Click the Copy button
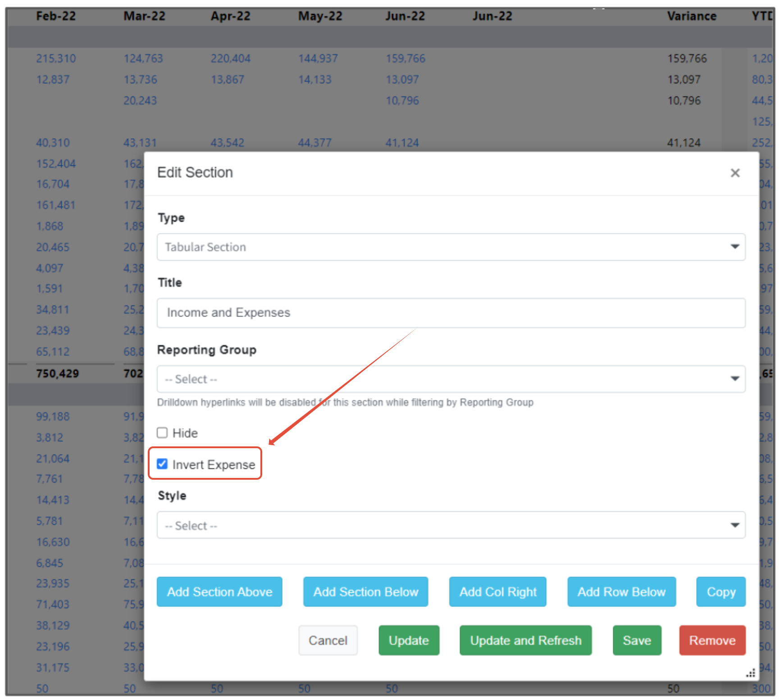Viewport: 779px width, 700px height. [x=721, y=591]
